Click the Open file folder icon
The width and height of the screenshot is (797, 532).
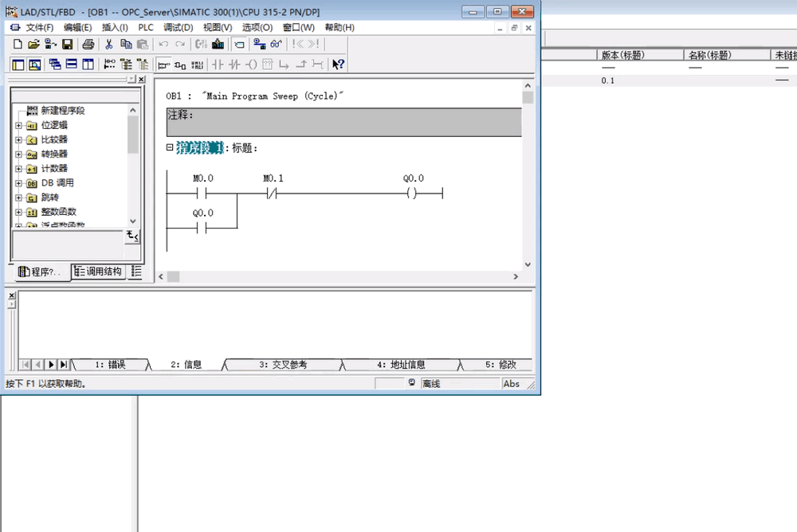coord(33,45)
